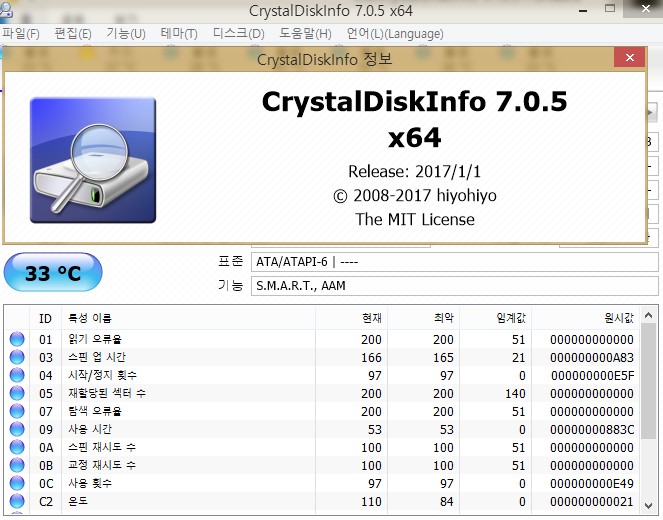
Task: Click raw value 000000000E5F
Action: pyautogui.click(x=592, y=376)
